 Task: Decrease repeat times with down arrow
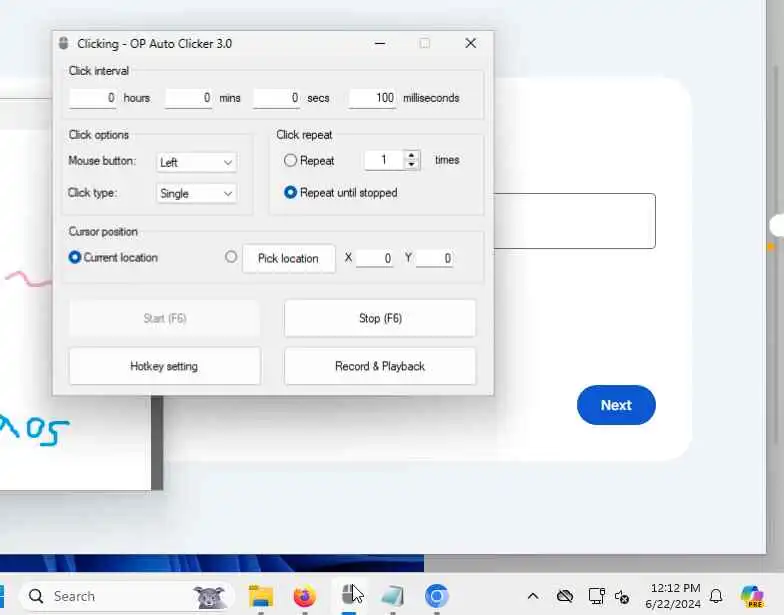coord(411,164)
